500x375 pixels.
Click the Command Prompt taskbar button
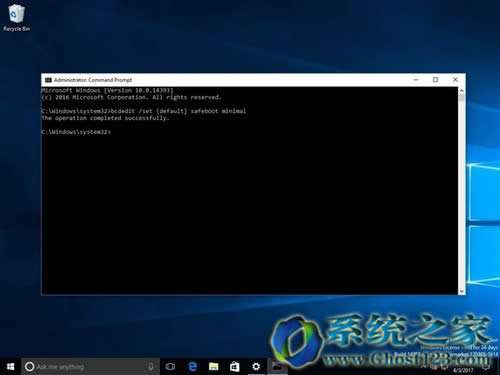tap(277, 367)
